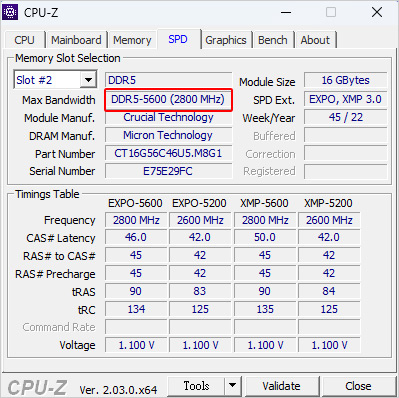Click the CPU-Z app icon in title bar
This screenshot has width=399, height=398.
click(10, 12)
